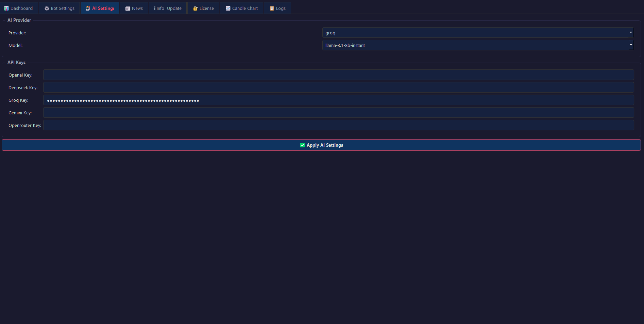This screenshot has height=324, width=644.
Task: Switch to the License tab
Action: coord(203,8)
